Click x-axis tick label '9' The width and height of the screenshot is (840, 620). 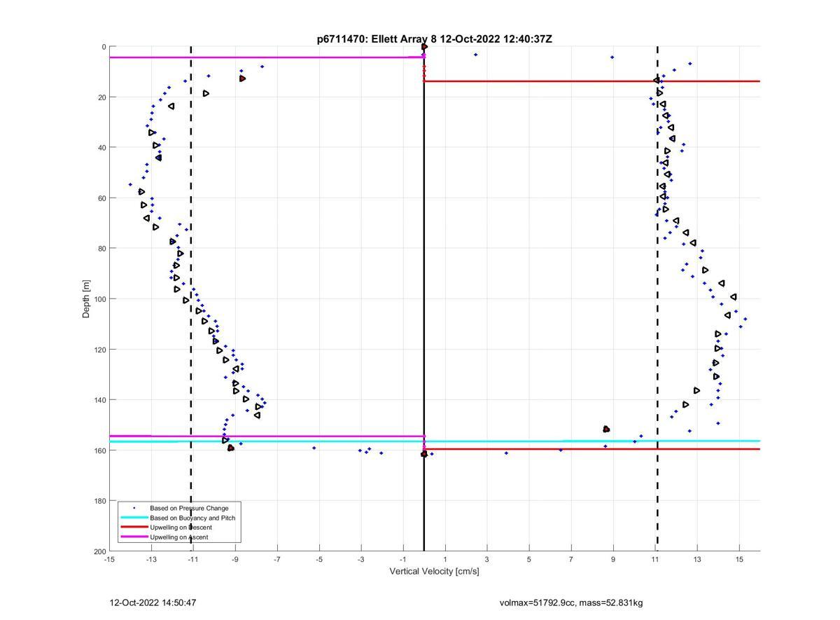click(x=613, y=559)
